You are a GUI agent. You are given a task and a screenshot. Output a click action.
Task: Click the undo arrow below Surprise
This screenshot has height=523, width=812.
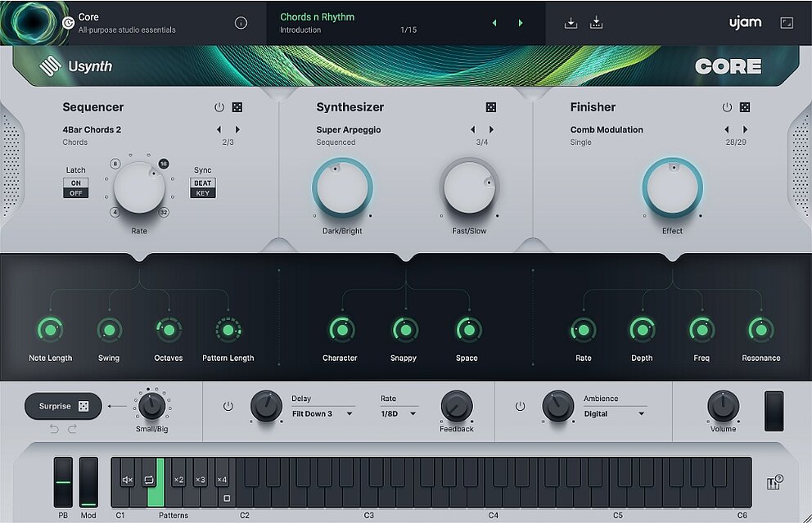pyautogui.click(x=54, y=428)
